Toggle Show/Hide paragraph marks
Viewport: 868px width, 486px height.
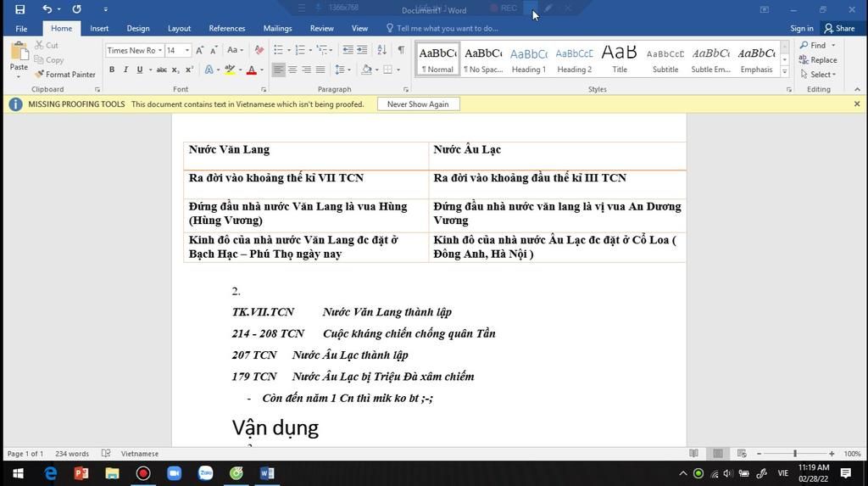401,50
